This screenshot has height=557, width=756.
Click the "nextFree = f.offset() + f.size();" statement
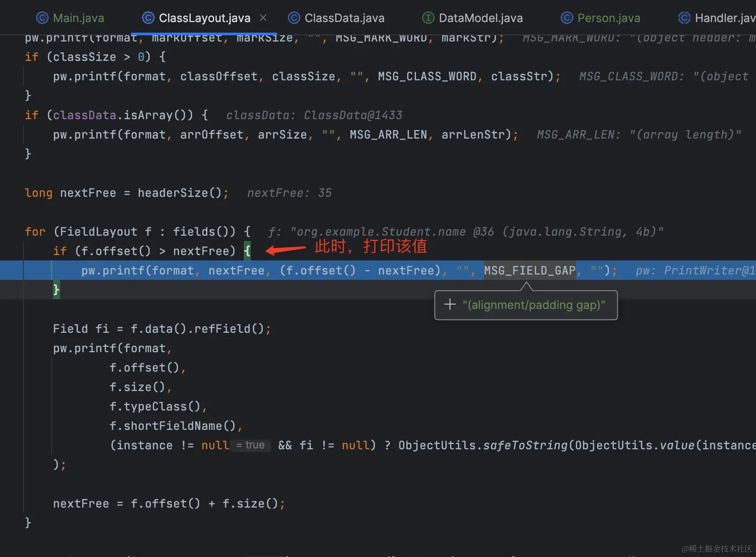[x=169, y=504]
